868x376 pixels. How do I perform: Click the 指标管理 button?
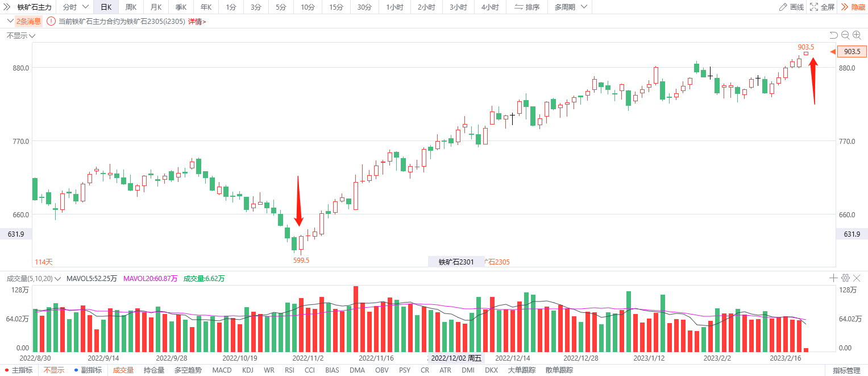846,370
